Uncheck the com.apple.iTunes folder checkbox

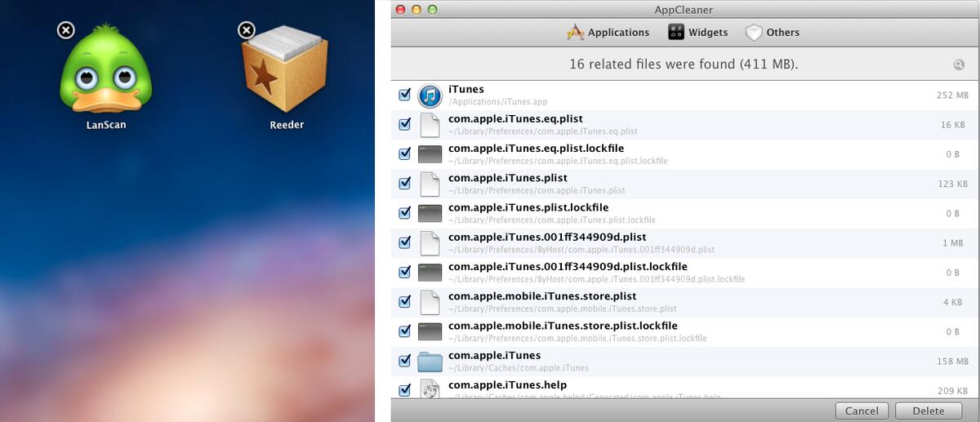pos(404,361)
